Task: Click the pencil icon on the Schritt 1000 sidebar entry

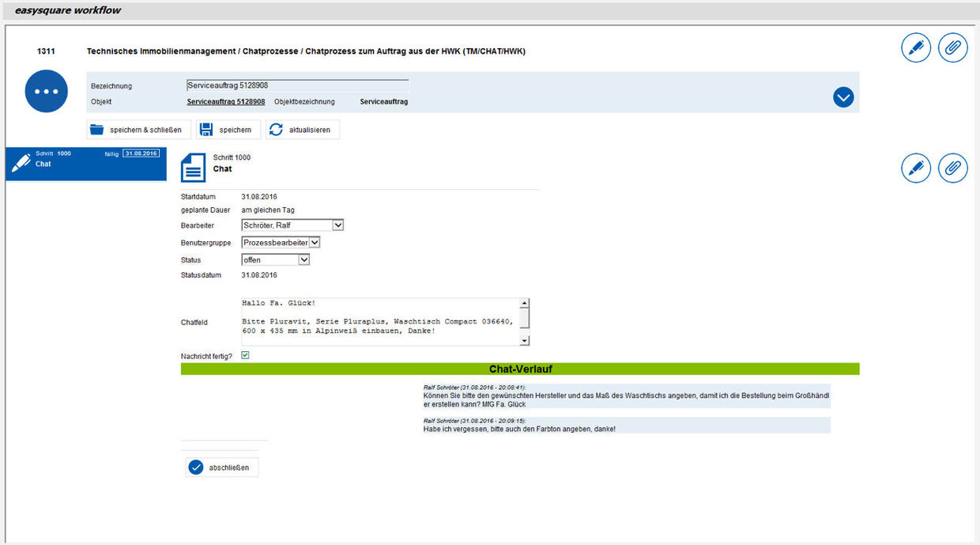Action: [x=21, y=163]
